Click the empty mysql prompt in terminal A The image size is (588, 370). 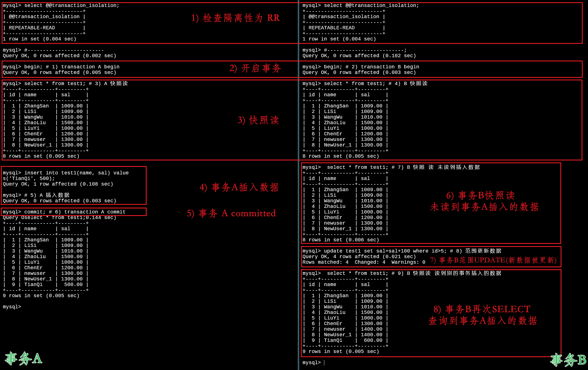[12, 307]
